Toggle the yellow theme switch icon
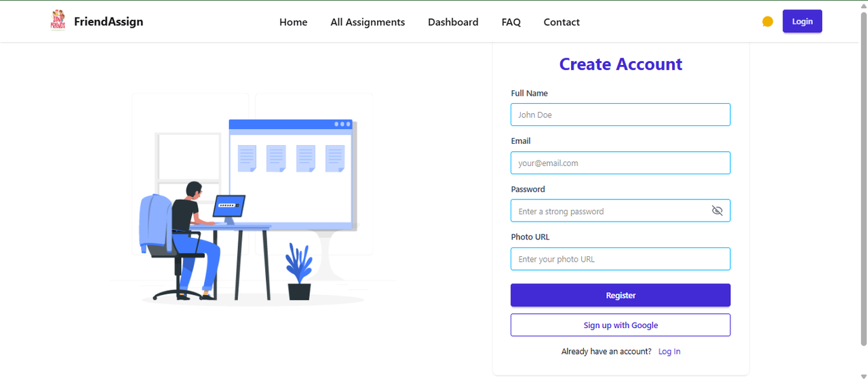The height and width of the screenshot is (381, 868). coord(768,22)
